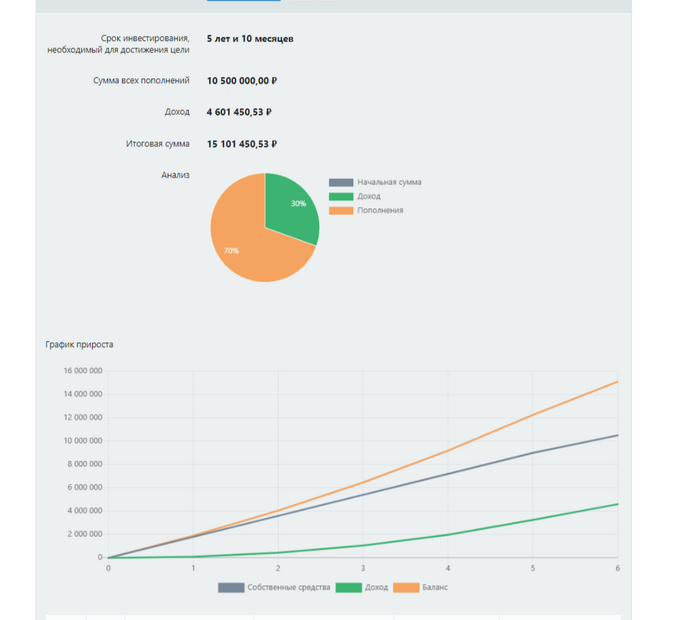Toggle orange 'Пополнения' pie legend swatch
The width and height of the screenshot is (700, 620).
click(341, 211)
